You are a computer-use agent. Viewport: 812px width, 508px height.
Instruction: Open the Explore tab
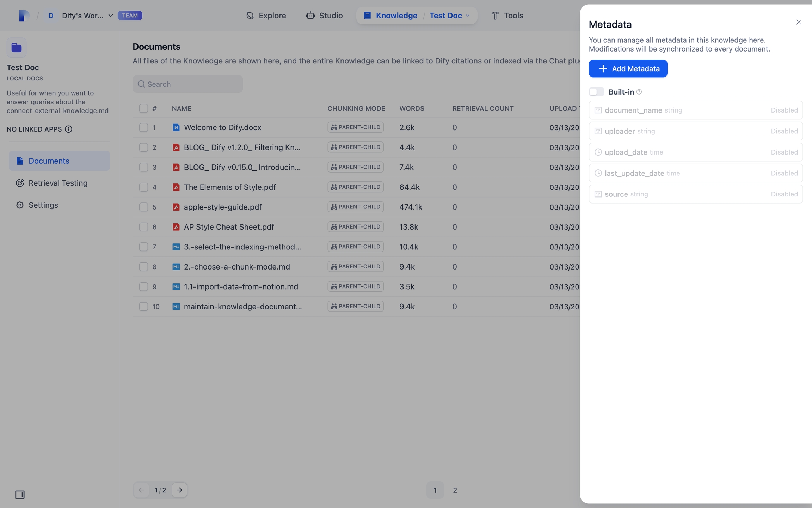click(266, 16)
